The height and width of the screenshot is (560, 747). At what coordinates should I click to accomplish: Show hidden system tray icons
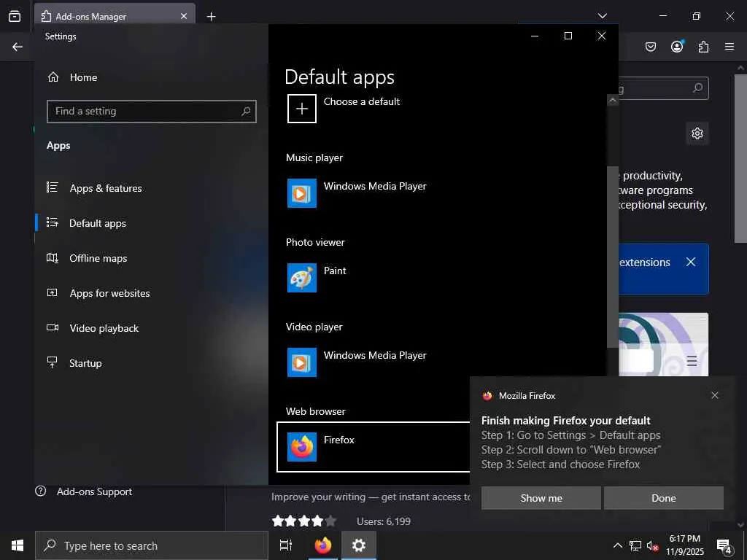click(617, 545)
